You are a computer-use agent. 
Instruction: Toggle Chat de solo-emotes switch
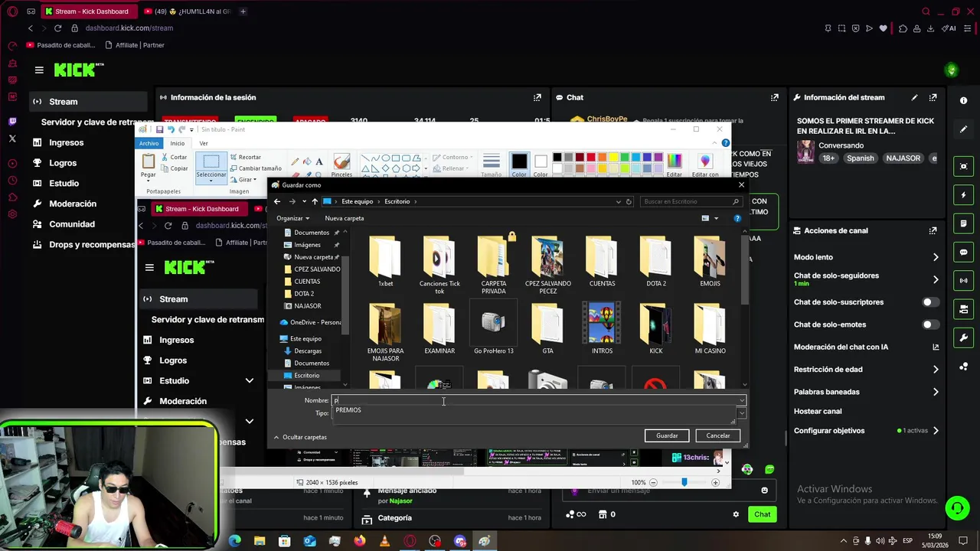(x=930, y=324)
